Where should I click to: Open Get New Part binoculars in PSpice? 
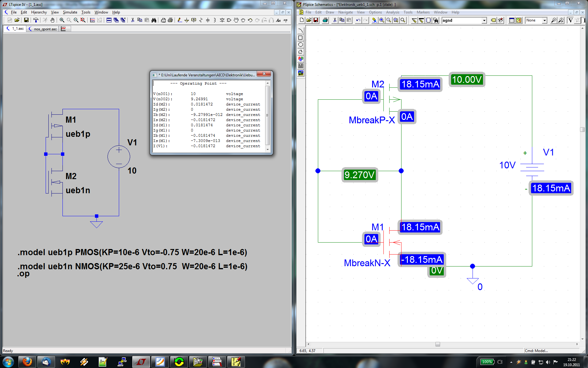(x=435, y=20)
